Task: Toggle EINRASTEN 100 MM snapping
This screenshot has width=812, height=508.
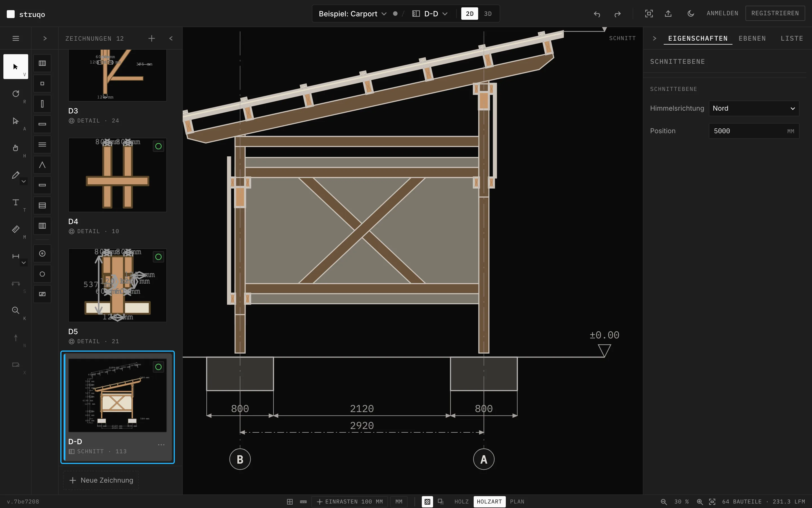Action: [x=350, y=502]
